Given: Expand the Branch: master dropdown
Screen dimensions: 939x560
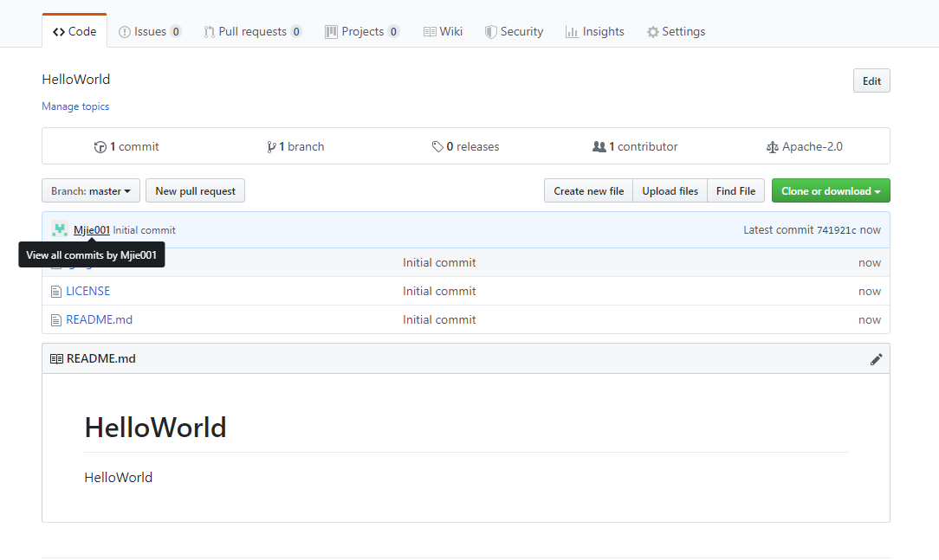Looking at the screenshot, I should coord(91,191).
